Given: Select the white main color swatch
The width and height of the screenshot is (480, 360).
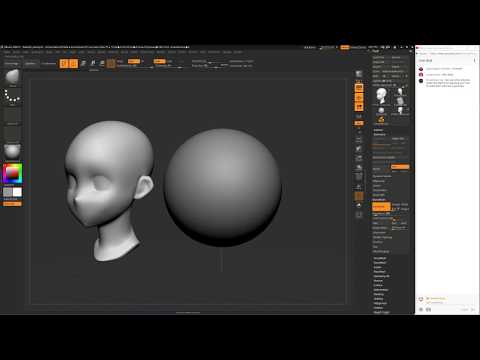Looking at the screenshot, I should click(x=17, y=192).
